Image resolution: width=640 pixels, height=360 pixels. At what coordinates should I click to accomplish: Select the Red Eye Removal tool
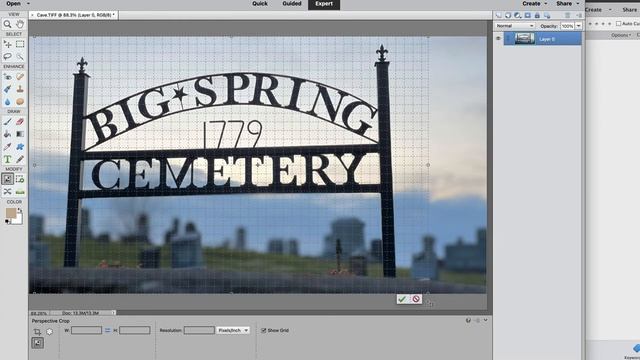coord(7,76)
